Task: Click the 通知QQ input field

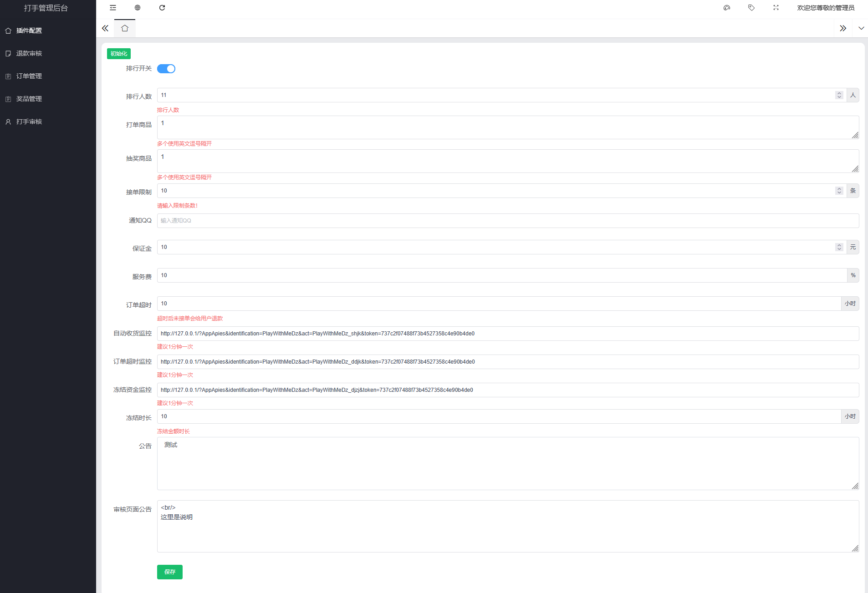Action: click(507, 221)
